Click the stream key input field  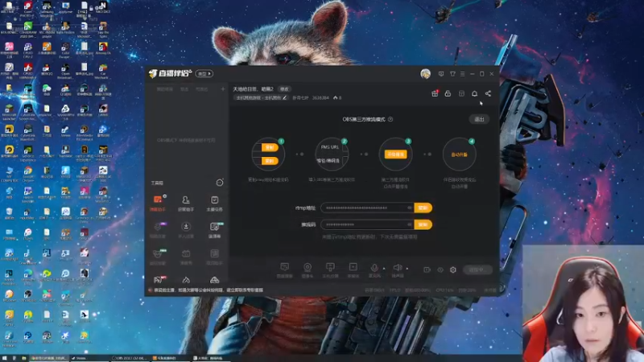[367, 224]
